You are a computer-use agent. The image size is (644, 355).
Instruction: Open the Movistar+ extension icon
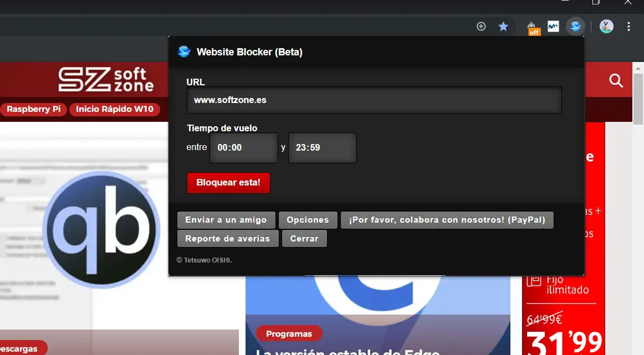(x=553, y=27)
